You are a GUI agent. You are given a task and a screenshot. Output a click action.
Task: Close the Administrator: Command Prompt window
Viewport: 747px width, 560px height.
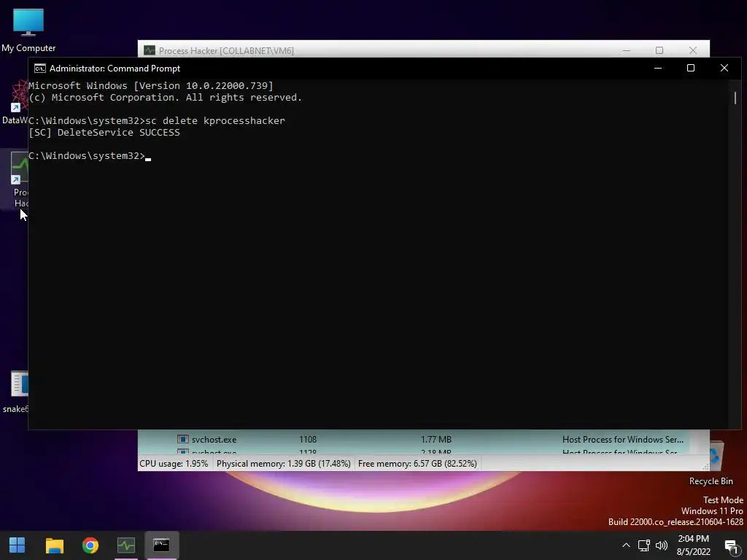(x=724, y=68)
